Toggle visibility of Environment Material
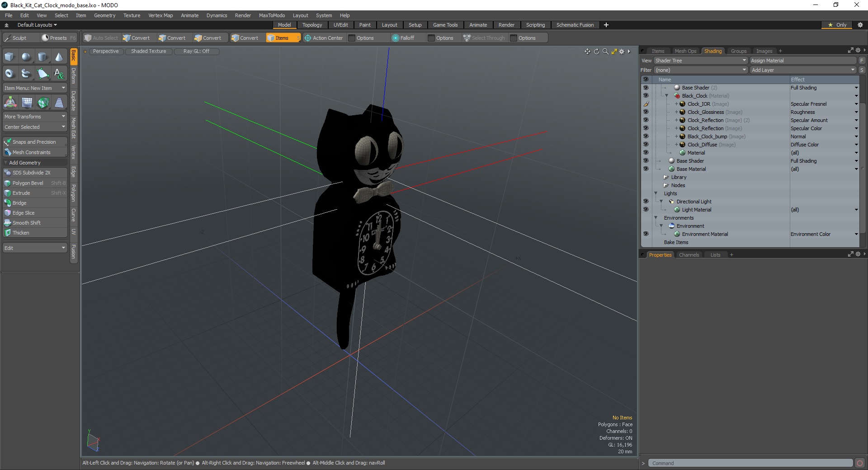This screenshot has width=868, height=470. coord(646,234)
